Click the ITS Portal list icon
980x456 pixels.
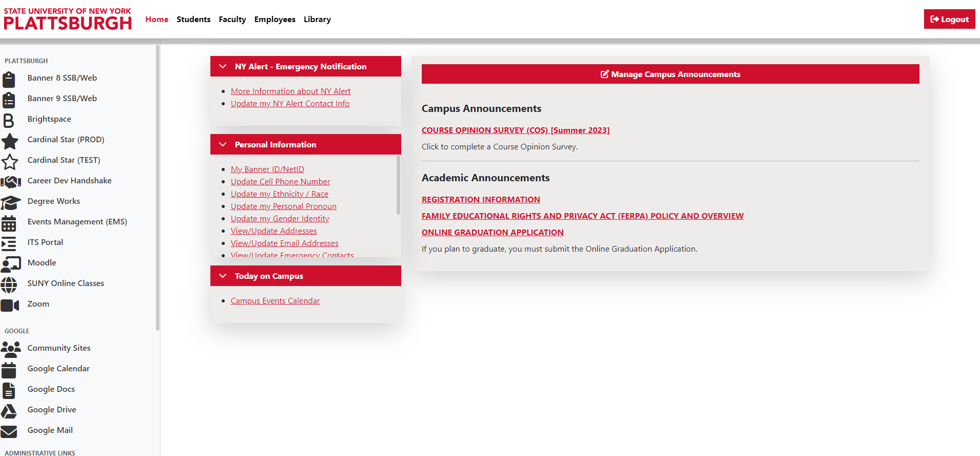[9, 244]
